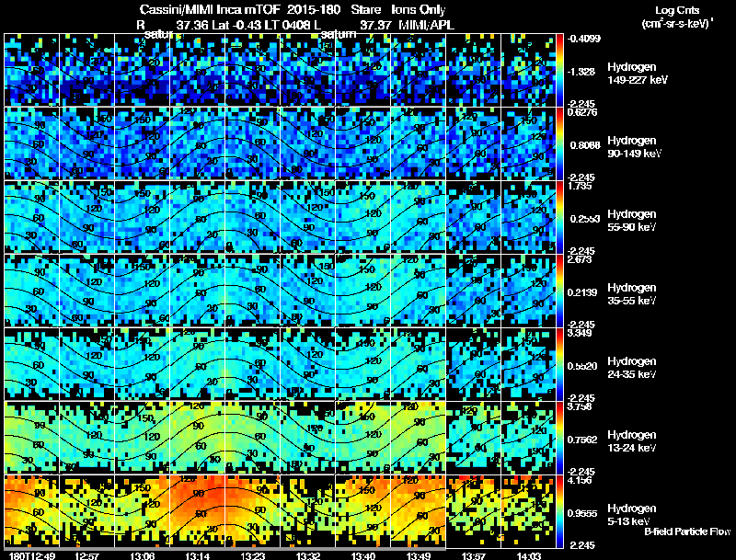
Task: Open the 13-24 keV image panel above 13:49
Action: click(419, 438)
